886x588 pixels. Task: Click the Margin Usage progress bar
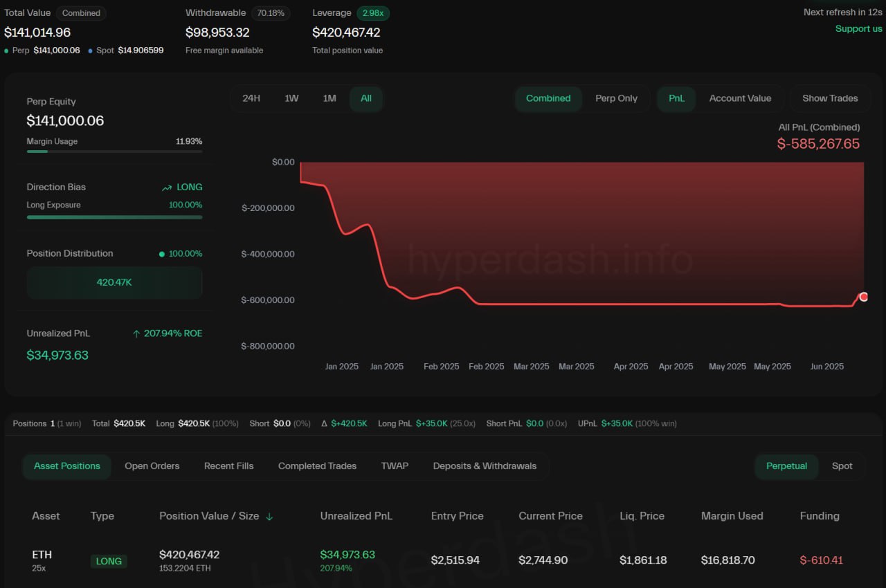click(x=114, y=151)
